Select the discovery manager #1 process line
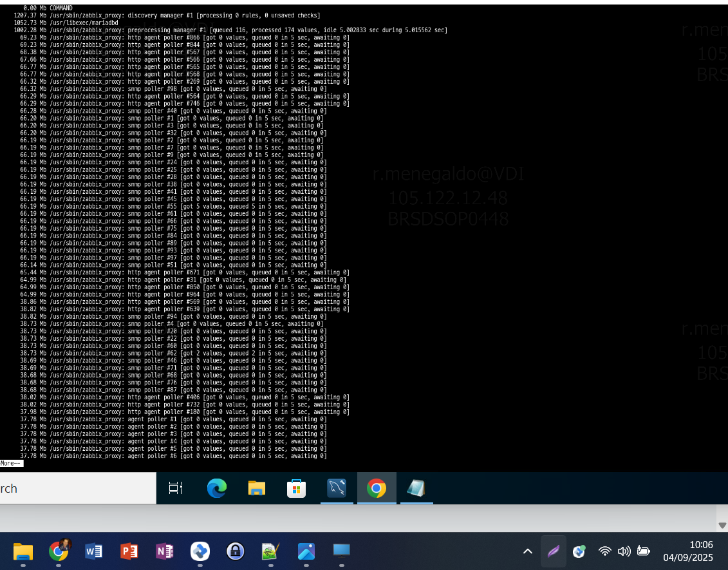 [167, 15]
